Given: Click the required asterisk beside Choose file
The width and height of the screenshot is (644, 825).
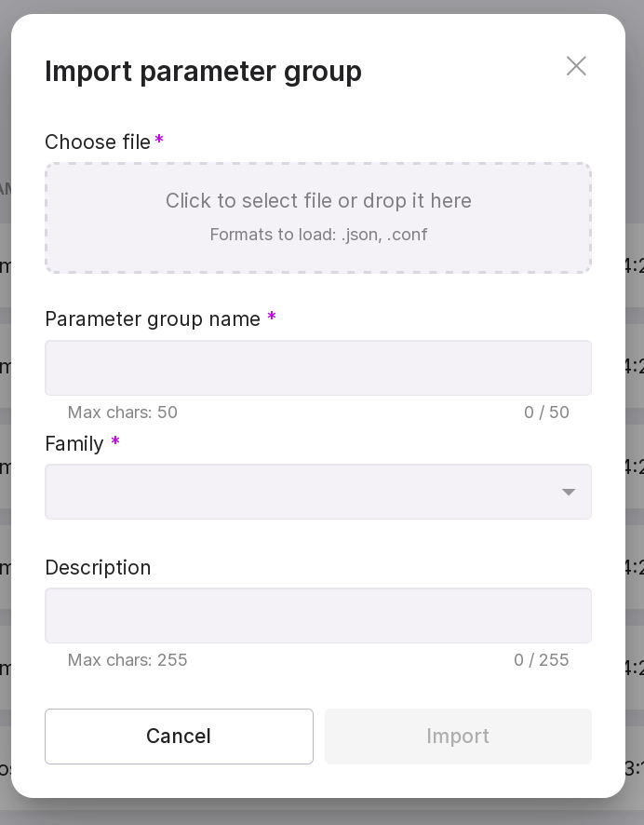Looking at the screenshot, I should (x=159, y=141).
